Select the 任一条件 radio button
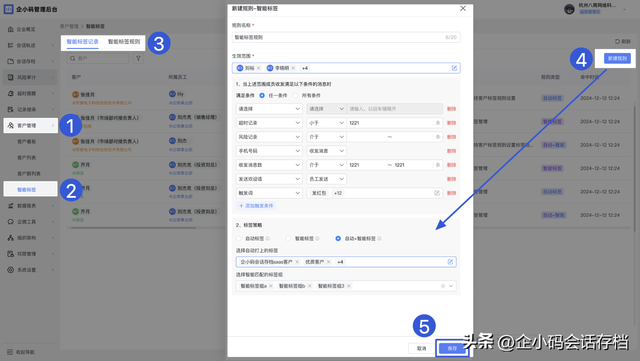Image resolution: width=640 pixels, height=361 pixels. click(x=262, y=95)
